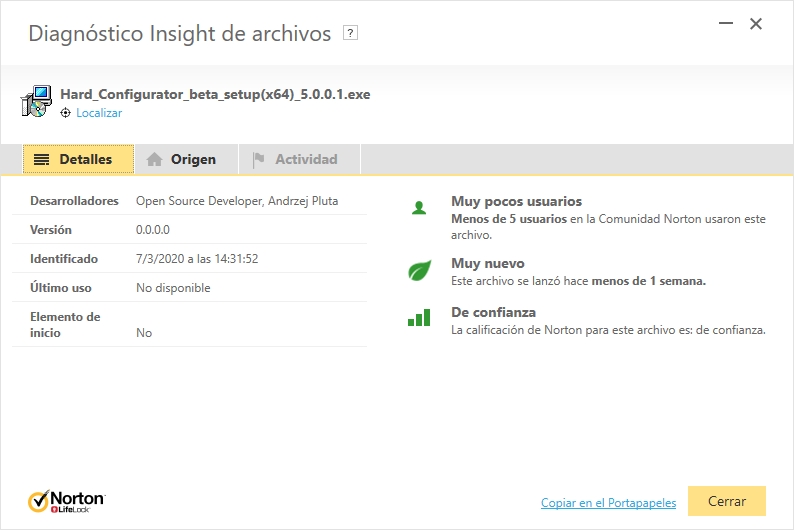Viewport: 794px width, 530px height.
Task: Click the Localizar link
Action: tap(99, 113)
